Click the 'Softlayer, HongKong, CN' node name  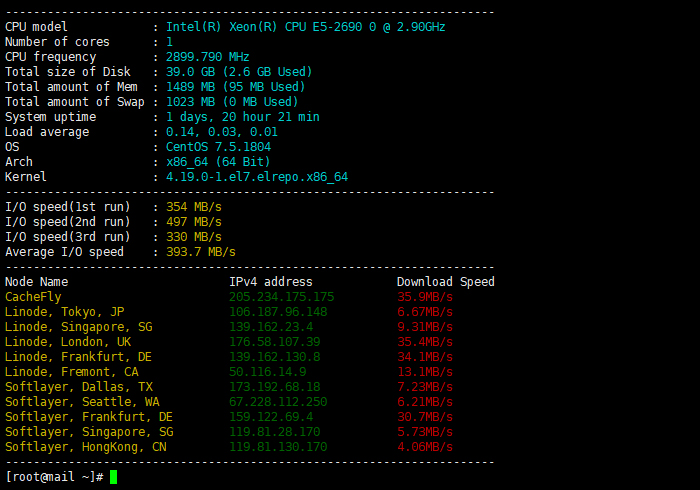(x=86, y=447)
